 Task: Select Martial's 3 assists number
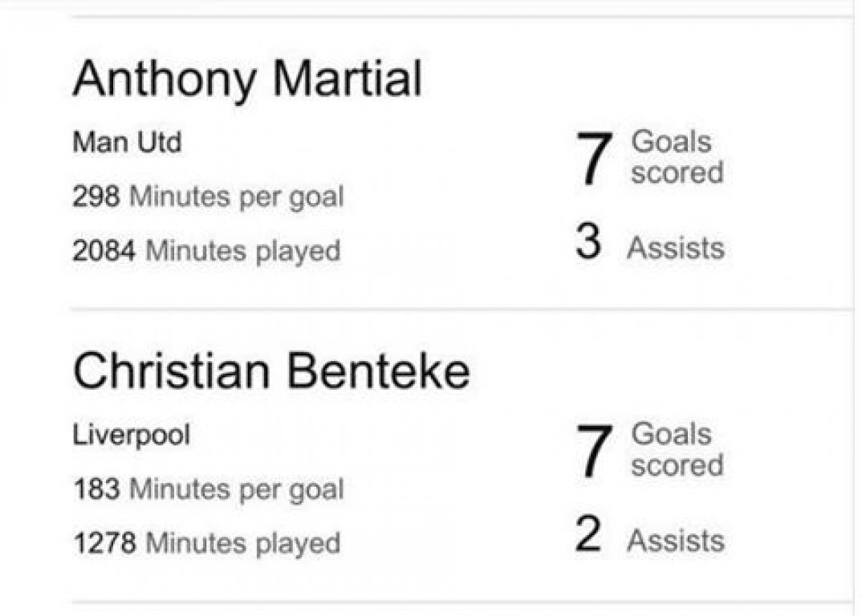[x=589, y=241]
